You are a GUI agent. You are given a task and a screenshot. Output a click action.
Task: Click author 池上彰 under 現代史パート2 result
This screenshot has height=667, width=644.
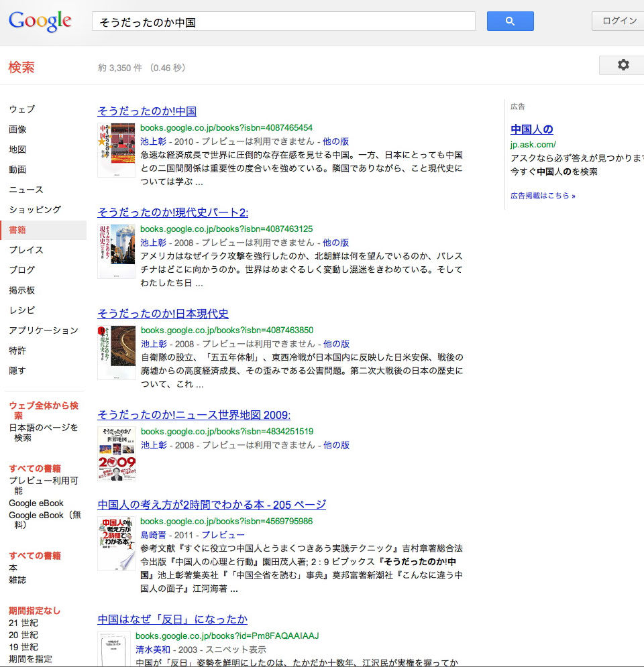pyautogui.click(x=153, y=243)
